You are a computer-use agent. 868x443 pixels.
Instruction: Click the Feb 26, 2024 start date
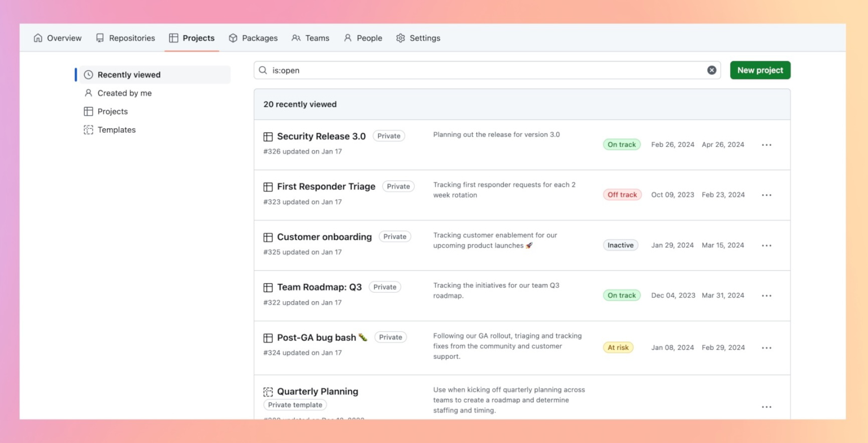coord(672,145)
